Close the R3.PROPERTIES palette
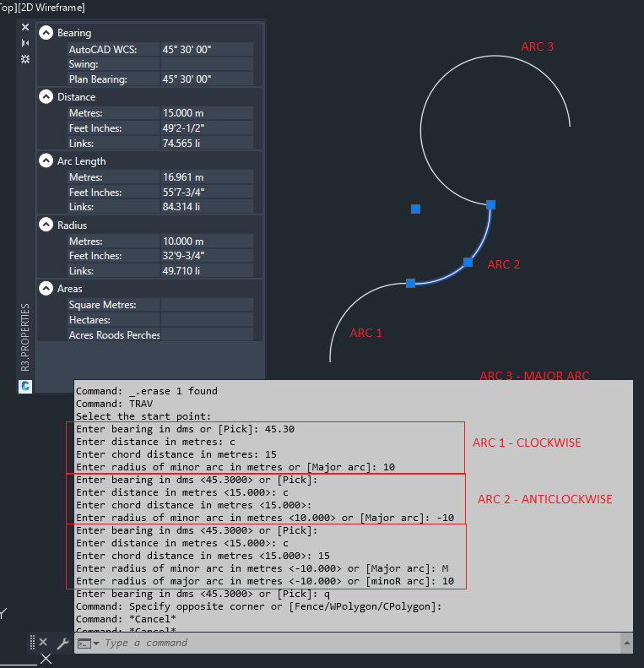The height and width of the screenshot is (668, 644). 25,27
